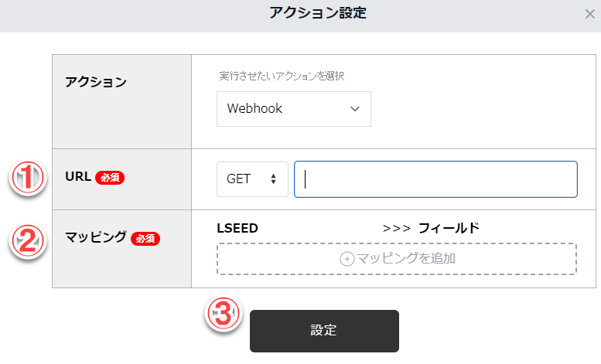
Task: Expand the GET method selector
Action: tap(252, 179)
